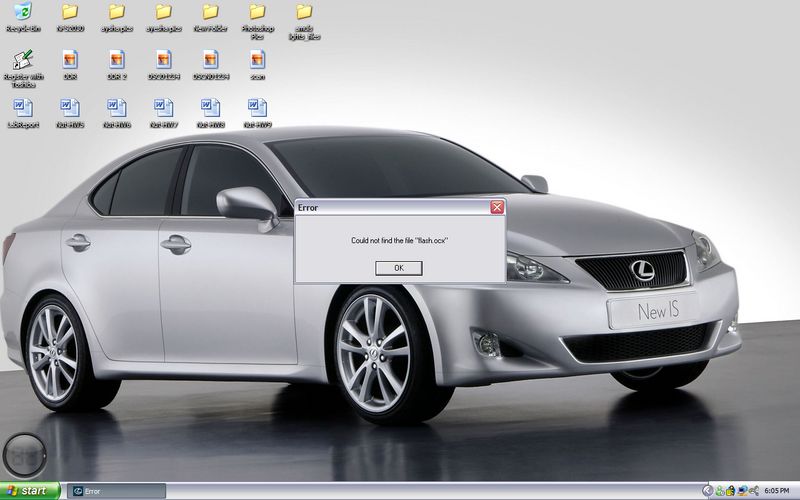Select the DDR 2 image file icon
800x500 pixels.
tap(117, 65)
